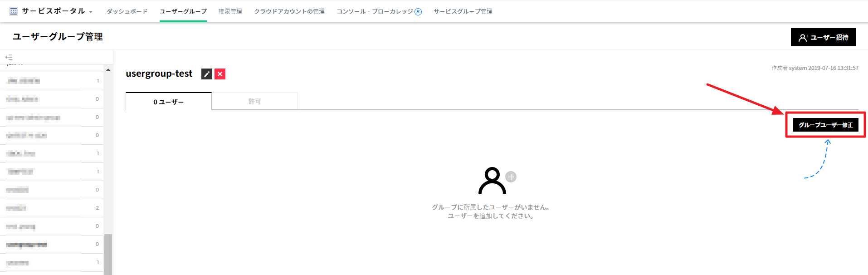The image size is (868, 275).
Task: Switch to the 許可 tab
Action: point(255,101)
